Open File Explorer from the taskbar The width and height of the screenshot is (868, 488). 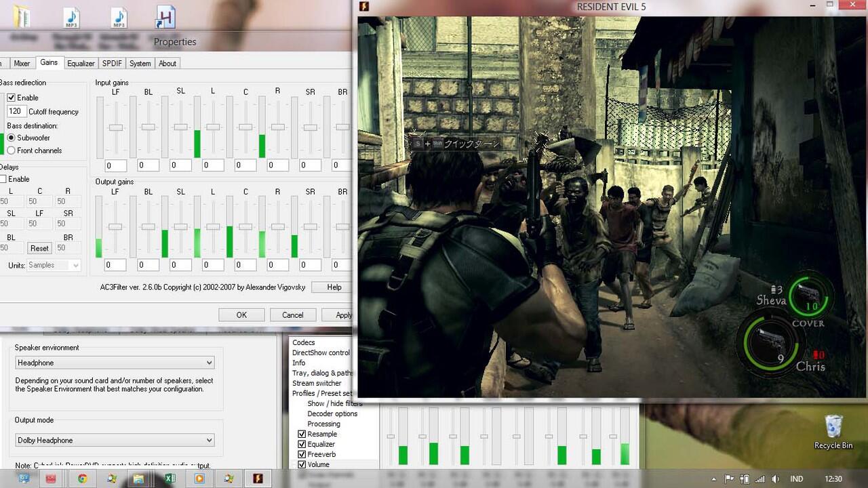[x=138, y=479]
